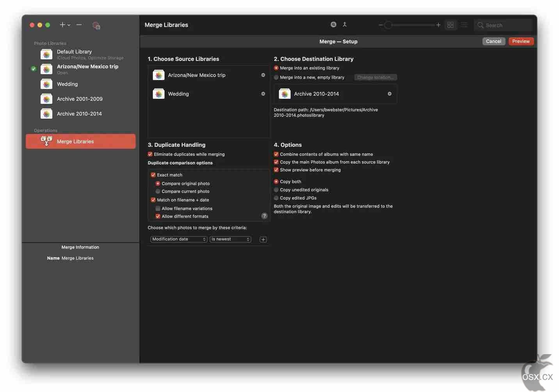Click the thumbnail size plus icon
The image size is (559, 392).
coord(438,25)
